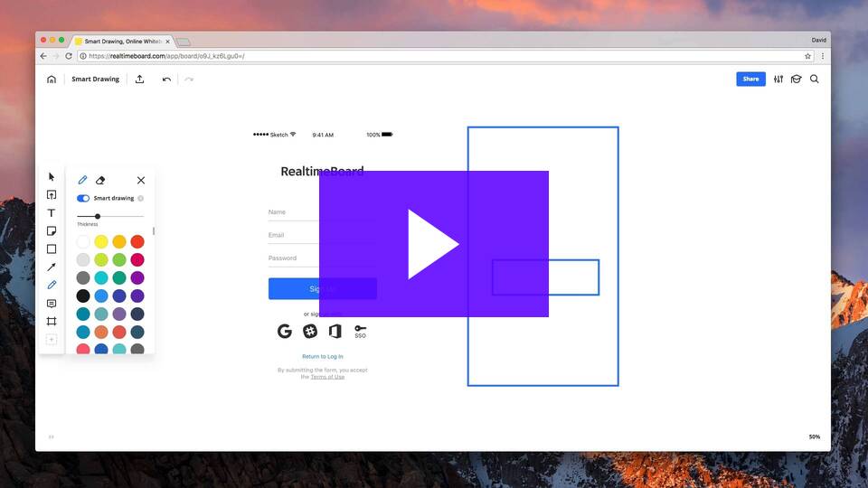
Task: Open the board settings sliders icon
Action: [778, 80]
